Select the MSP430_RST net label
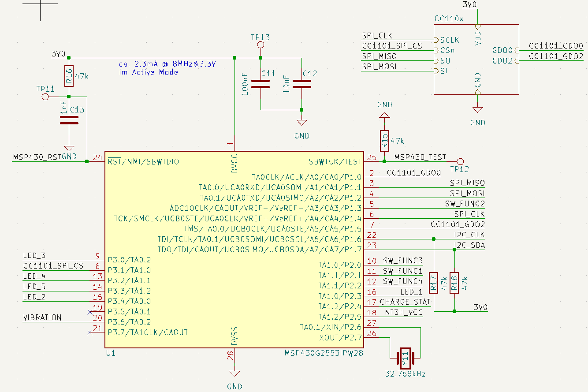 38,157
